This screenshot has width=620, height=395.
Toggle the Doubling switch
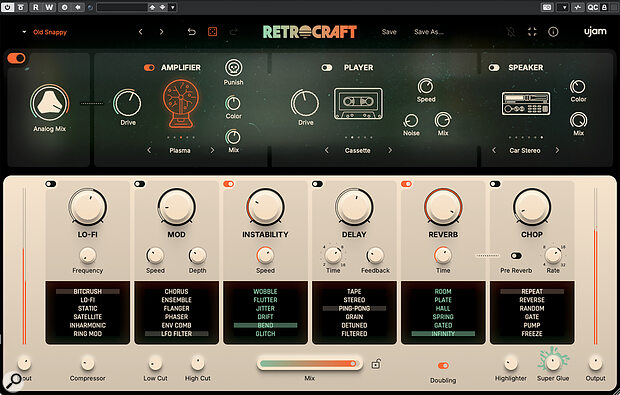(x=443, y=366)
